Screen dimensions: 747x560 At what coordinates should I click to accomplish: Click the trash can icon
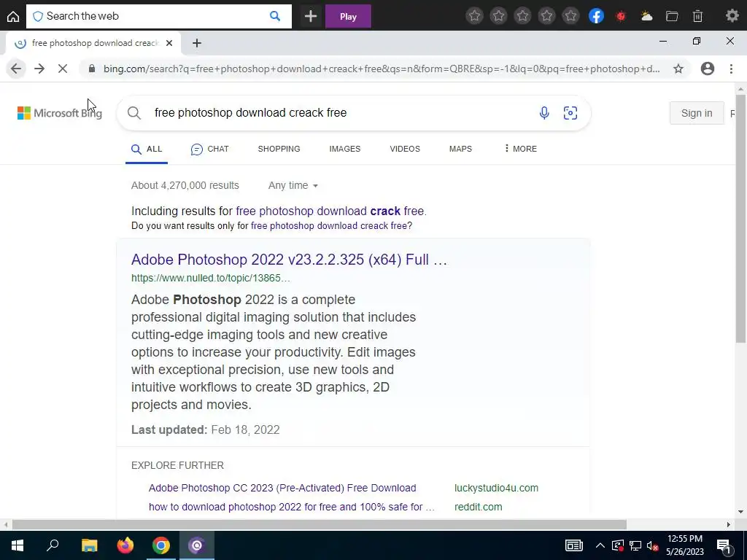pos(697,16)
